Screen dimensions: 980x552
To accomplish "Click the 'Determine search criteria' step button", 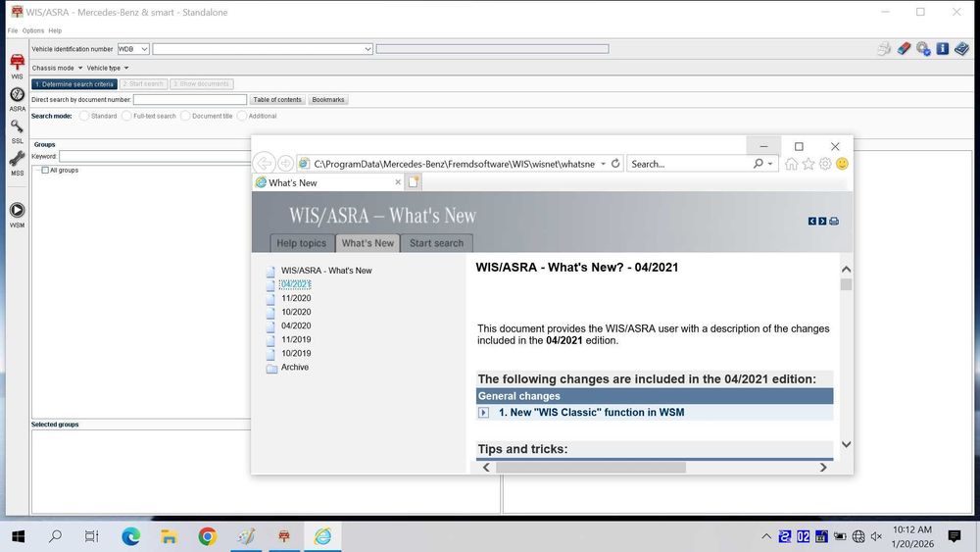I will tap(74, 83).
